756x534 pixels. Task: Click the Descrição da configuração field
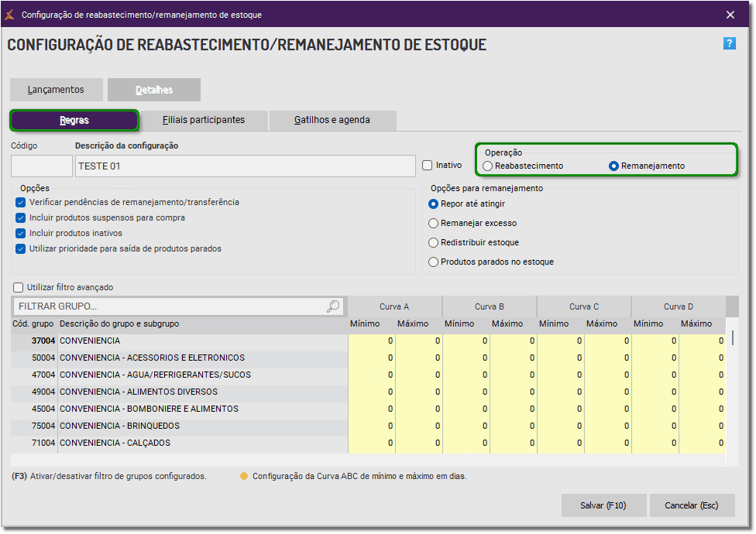point(246,166)
